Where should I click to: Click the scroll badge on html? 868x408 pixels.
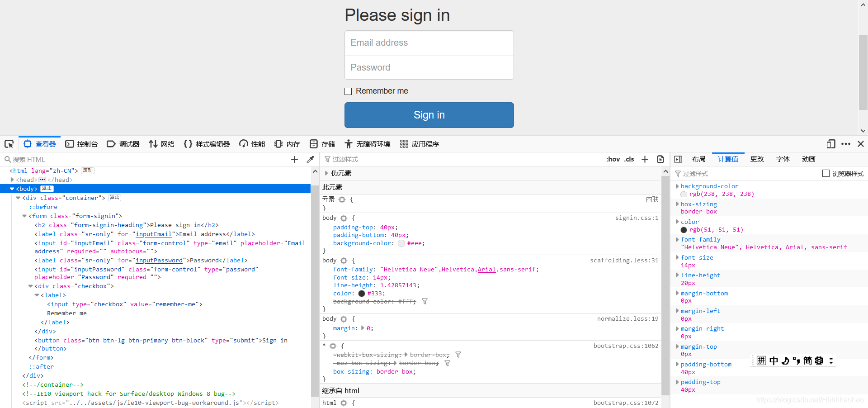point(88,171)
